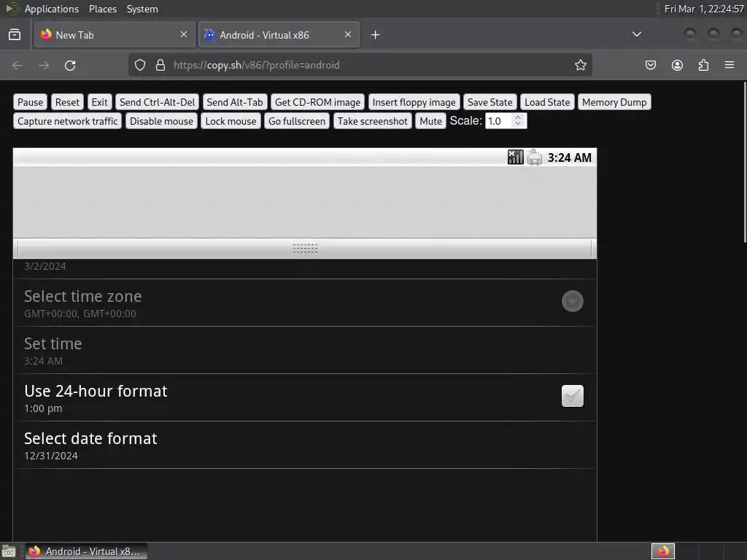This screenshot has width=747, height=560.
Task: Click the Memory Dump button
Action: coord(614,102)
